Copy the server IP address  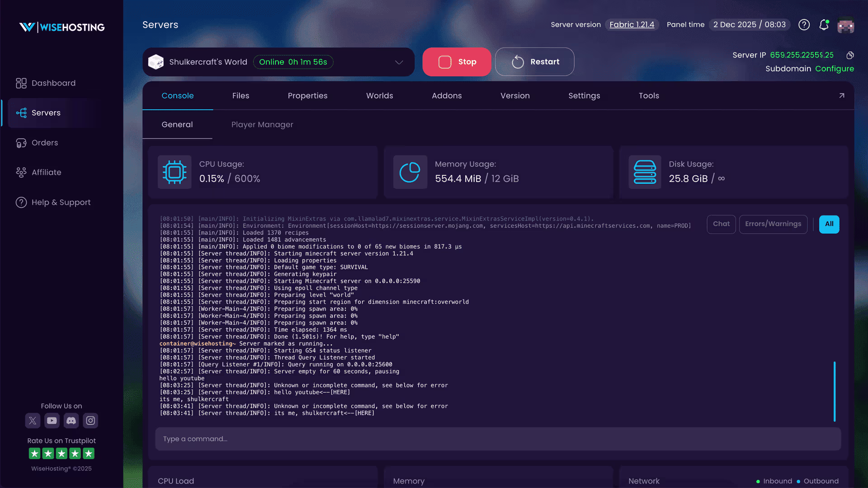(850, 55)
